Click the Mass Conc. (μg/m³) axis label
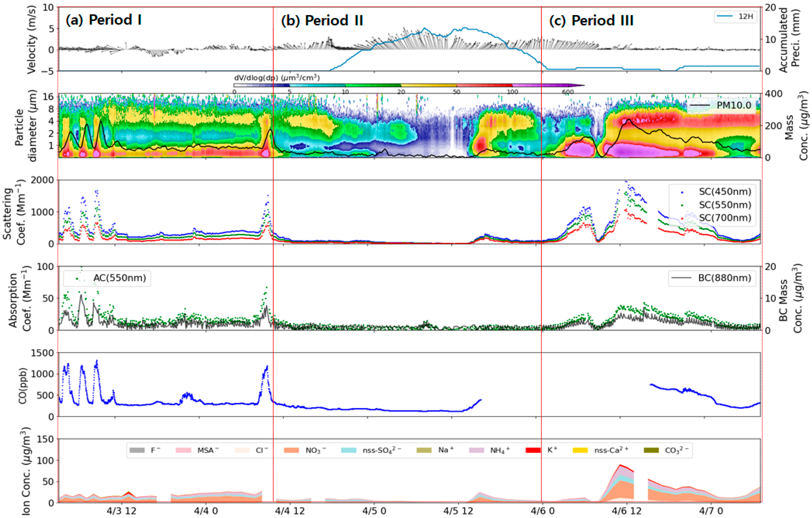Viewport: 812px width, 518px height. pos(797,125)
